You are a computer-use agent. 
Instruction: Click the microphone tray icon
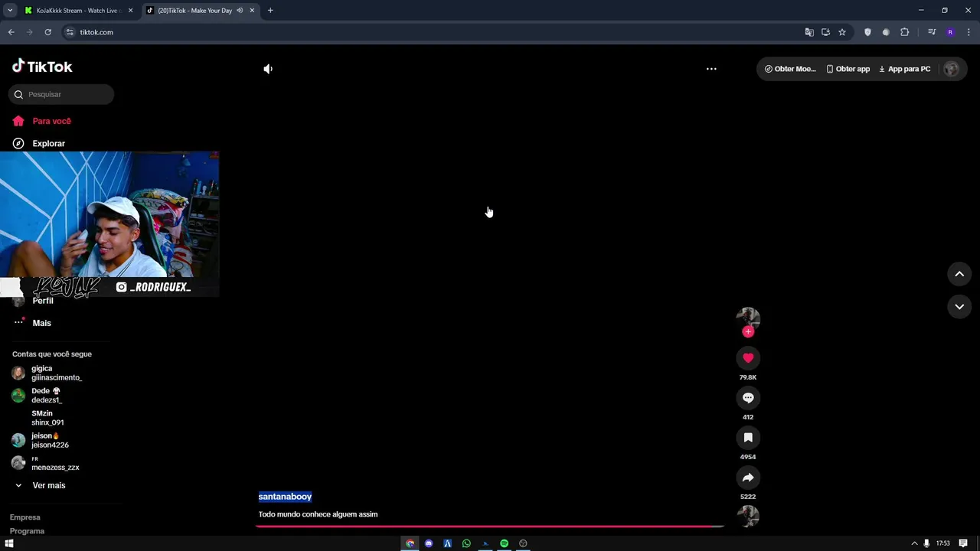(x=926, y=543)
